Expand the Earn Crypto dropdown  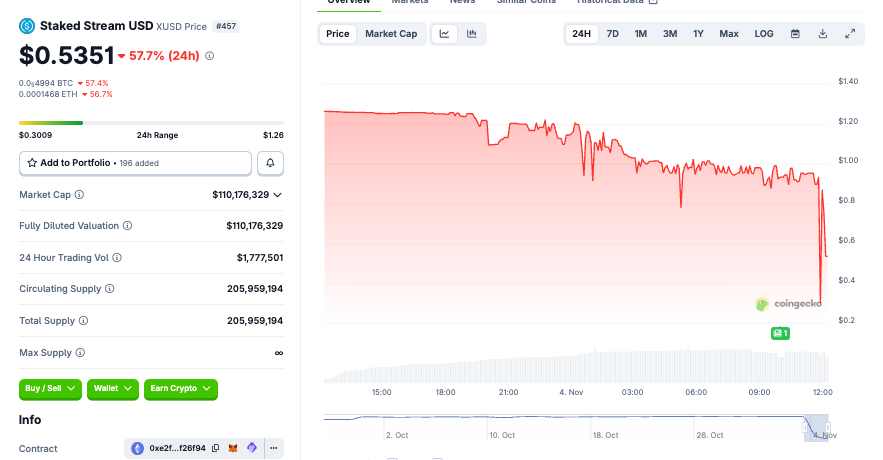180,388
